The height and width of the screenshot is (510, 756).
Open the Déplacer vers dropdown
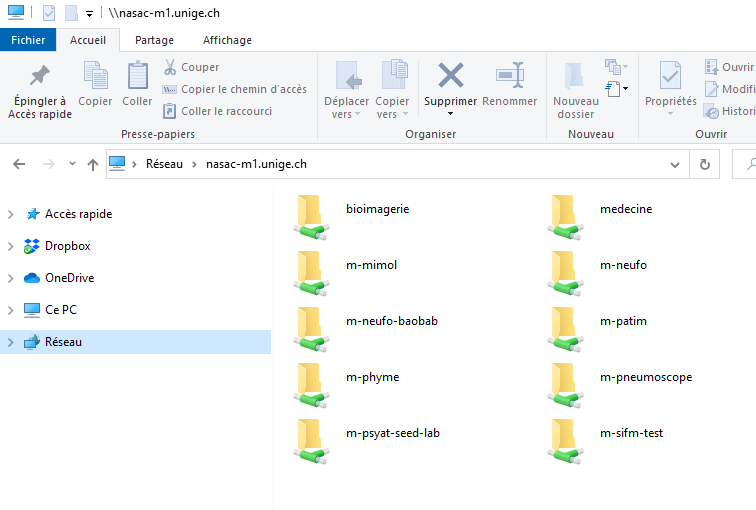346,108
